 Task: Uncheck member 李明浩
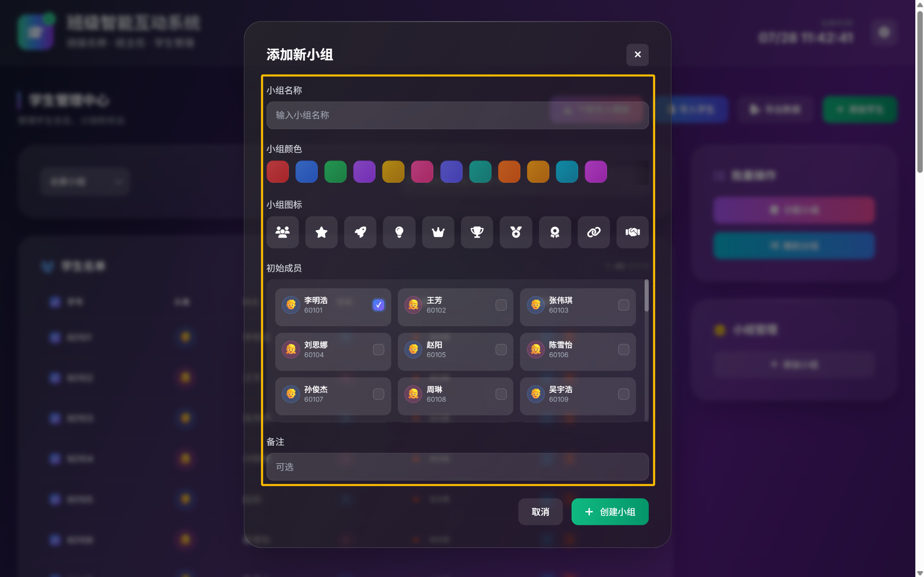378,304
